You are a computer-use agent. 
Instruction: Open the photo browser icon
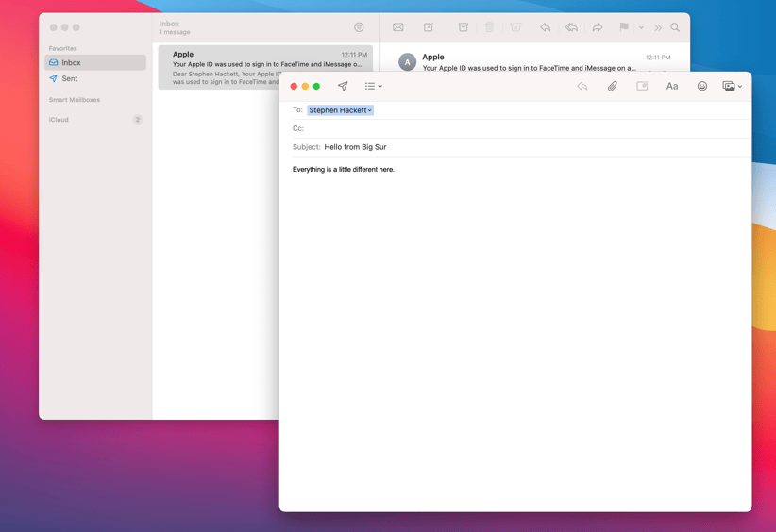[x=729, y=86]
